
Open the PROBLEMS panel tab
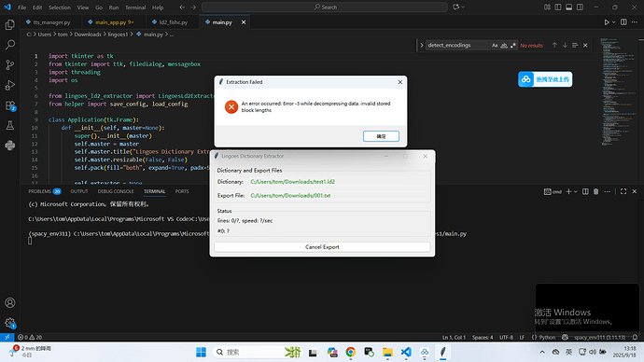[x=45, y=191]
